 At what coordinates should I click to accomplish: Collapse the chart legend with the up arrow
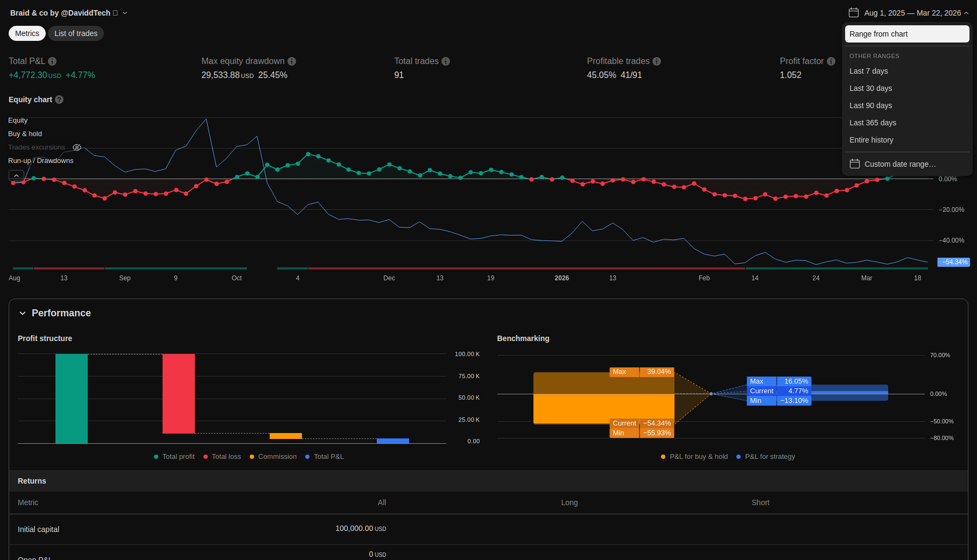[x=16, y=175]
